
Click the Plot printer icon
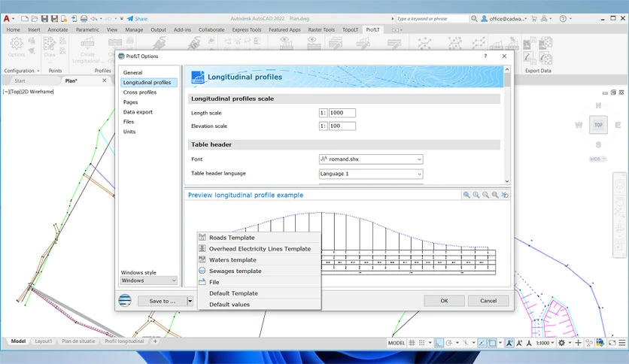pyautogui.click(x=84, y=19)
